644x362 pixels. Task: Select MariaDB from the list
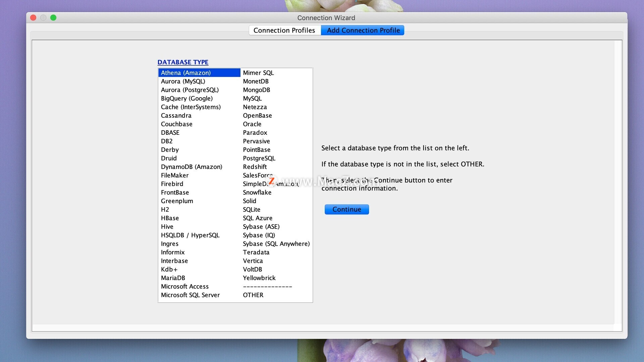(x=199, y=278)
